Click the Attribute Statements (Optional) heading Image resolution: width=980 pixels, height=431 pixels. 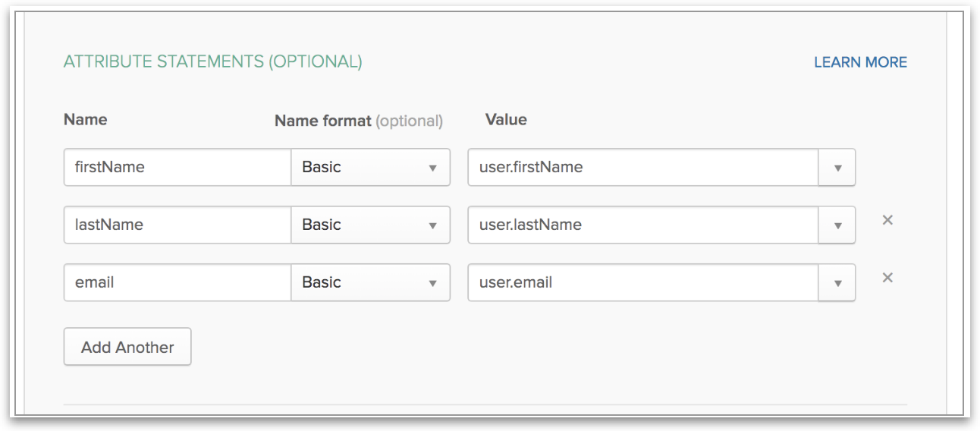click(212, 62)
